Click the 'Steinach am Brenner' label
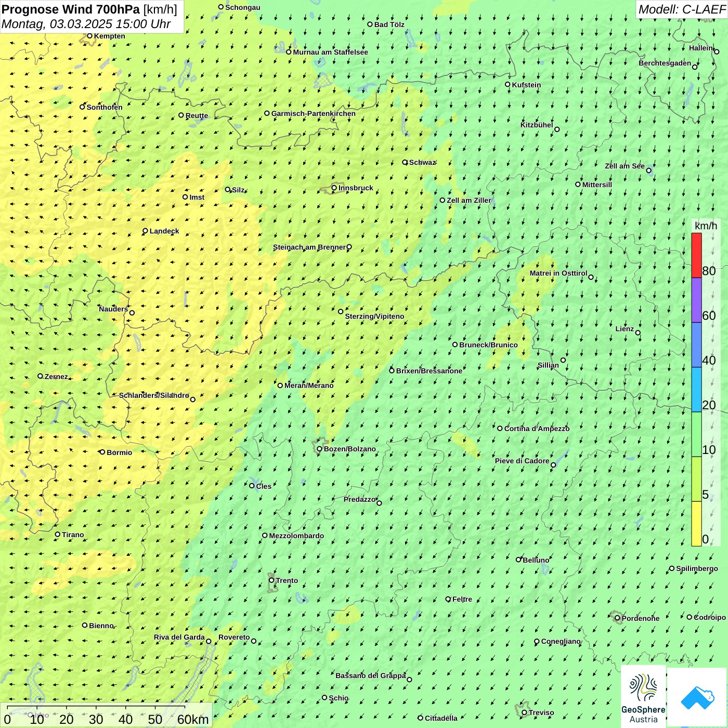The image size is (728, 728). (309, 247)
